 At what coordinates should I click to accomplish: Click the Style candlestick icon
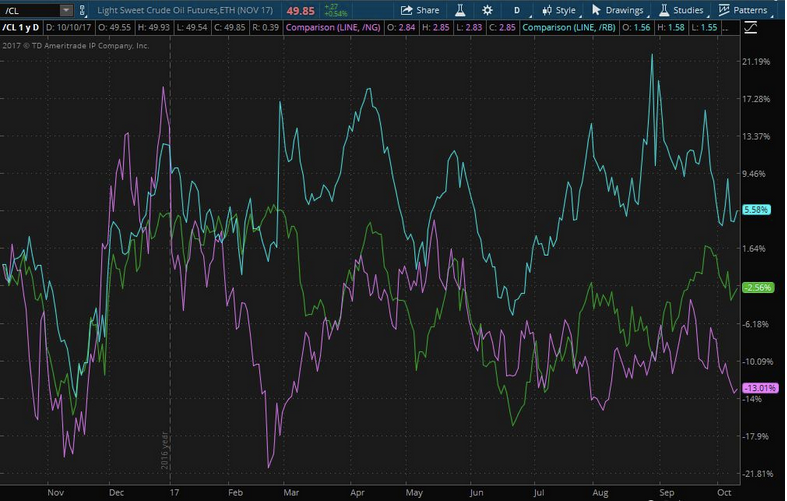point(547,10)
